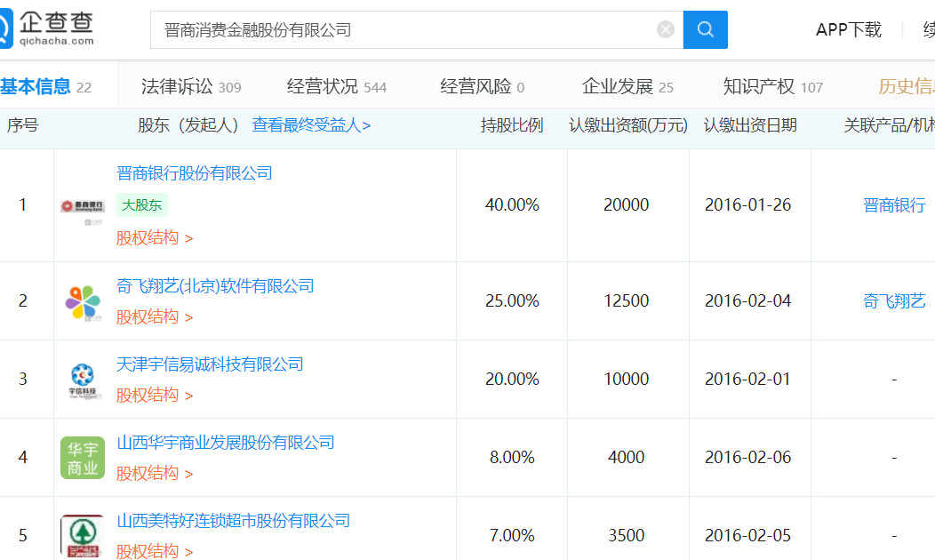
Task: Select the 8.00% shareholding value
Action: (x=512, y=458)
